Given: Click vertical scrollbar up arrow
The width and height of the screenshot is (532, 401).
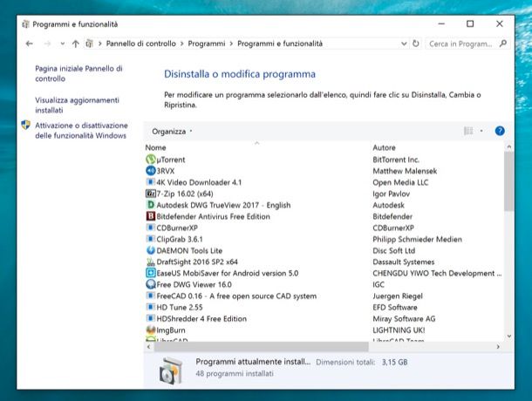Looking at the screenshot, I should point(509,147).
